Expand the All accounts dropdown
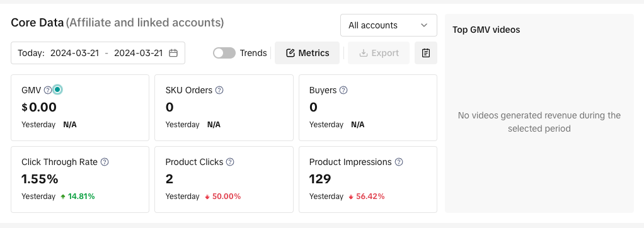The width and height of the screenshot is (644, 228). tap(389, 25)
